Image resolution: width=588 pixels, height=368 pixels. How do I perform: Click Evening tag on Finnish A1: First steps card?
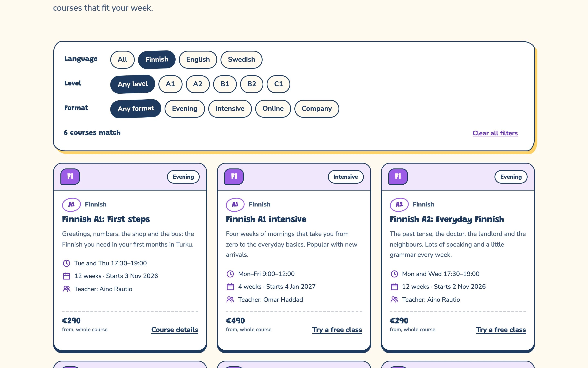click(183, 177)
